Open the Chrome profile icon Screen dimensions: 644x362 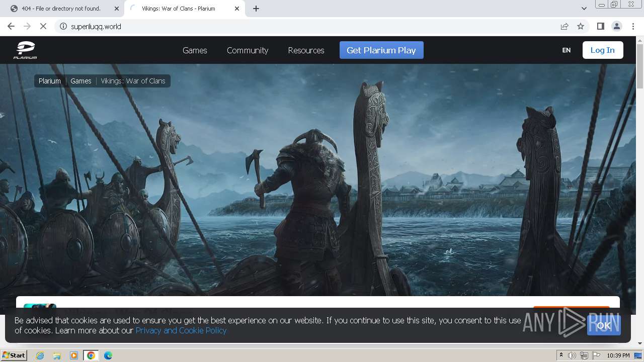pyautogui.click(x=617, y=26)
